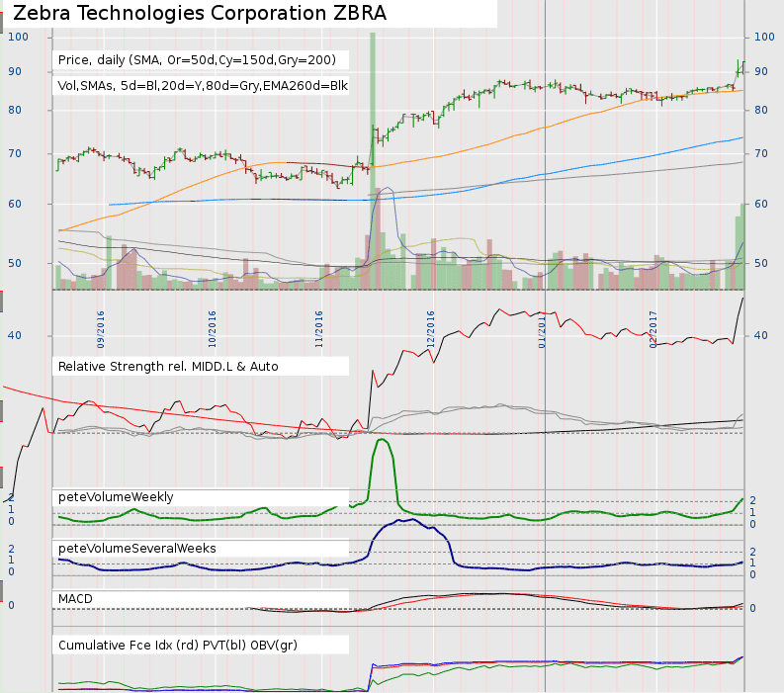The width and height of the screenshot is (784, 693).
Task: Click the right axis 80 price label
Action: [x=761, y=110]
